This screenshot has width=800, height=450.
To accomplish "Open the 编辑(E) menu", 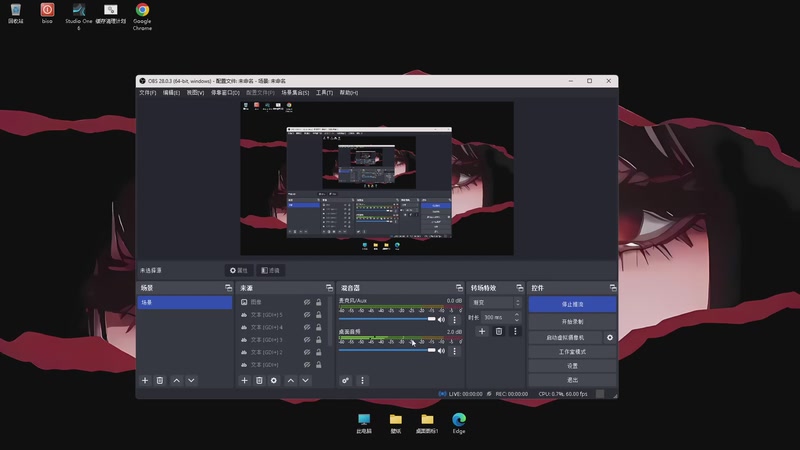I will pyautogui.click(x=171, y=93).
